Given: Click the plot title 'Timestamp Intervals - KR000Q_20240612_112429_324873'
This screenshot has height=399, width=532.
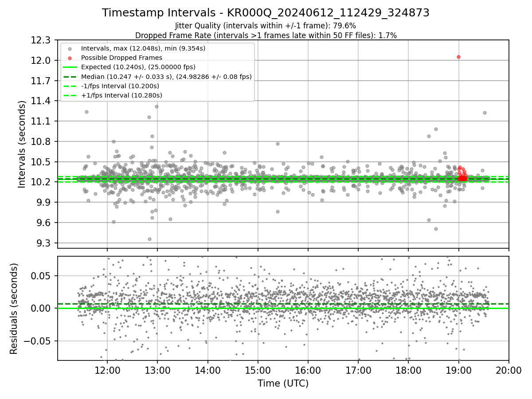Looking at the screenshot, I should [x=266, y=13].
